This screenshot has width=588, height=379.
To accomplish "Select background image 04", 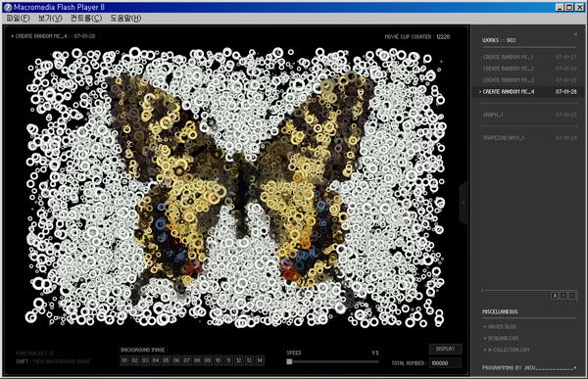I will pos(156,360).
